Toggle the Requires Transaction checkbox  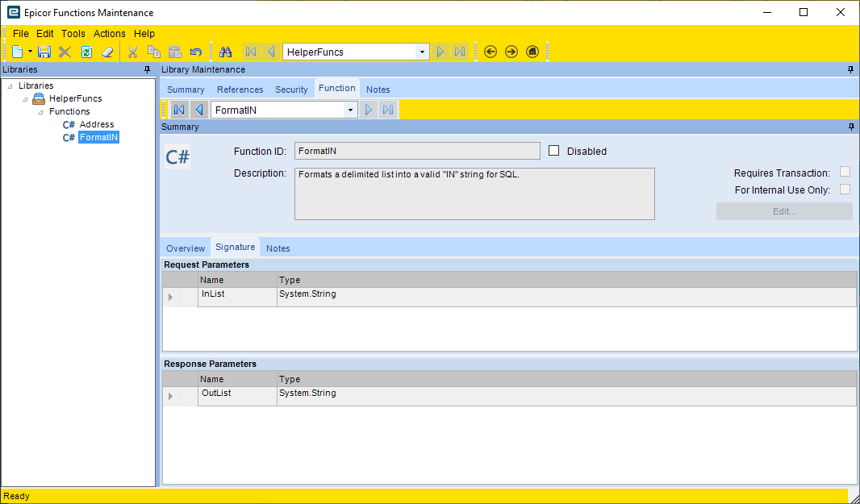pos(845,173)
